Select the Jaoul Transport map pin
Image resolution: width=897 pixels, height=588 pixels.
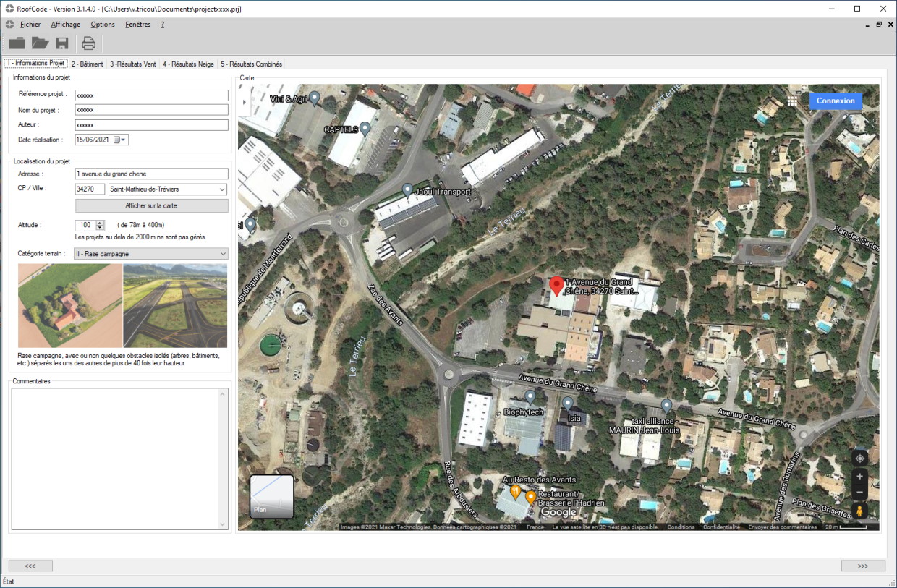(408, 191)
